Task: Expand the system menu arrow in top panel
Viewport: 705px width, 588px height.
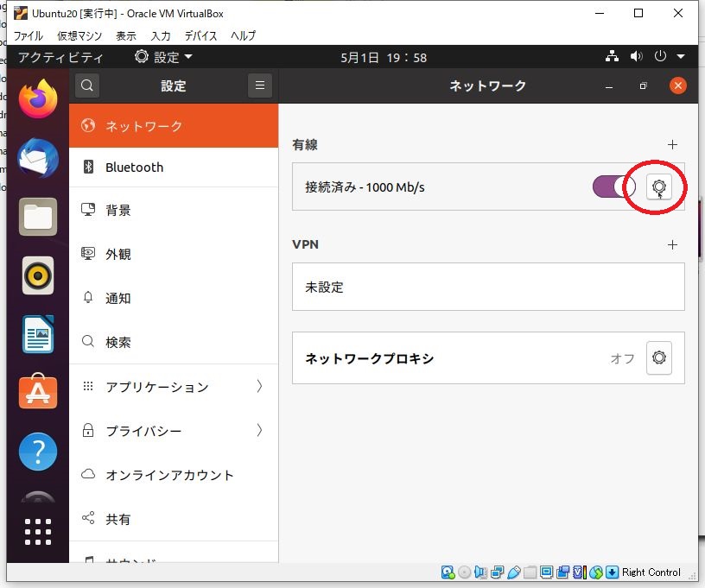Action: tap(681, 57)
